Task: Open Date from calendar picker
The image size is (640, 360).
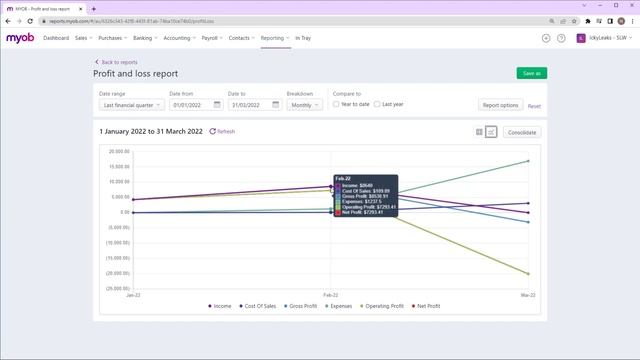Action: point(217,105)
